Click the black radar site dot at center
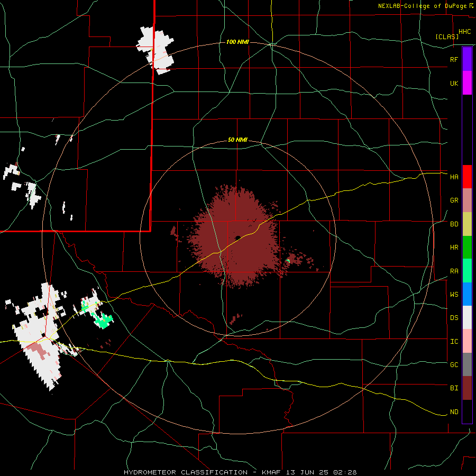476x476 pixels. click(237, 237)
